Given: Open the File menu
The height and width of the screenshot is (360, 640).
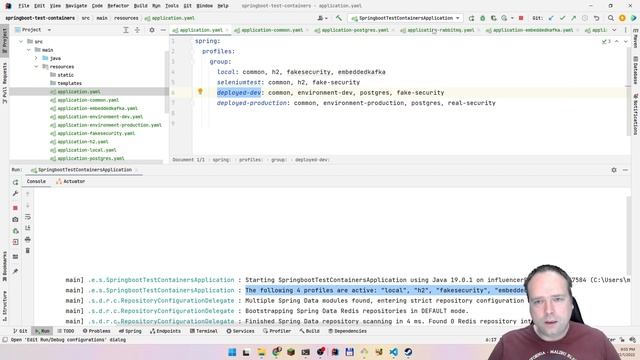Looking at the screenshot, I should (x=24, y=6).
